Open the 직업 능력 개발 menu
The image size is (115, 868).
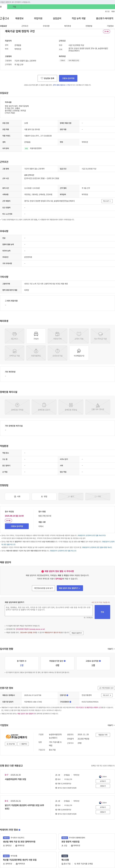point(79,19)
